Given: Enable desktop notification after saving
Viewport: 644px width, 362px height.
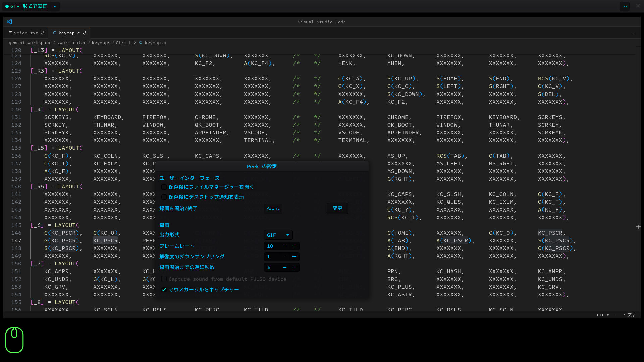Looking at the screenshot, I should click(164, 197).
